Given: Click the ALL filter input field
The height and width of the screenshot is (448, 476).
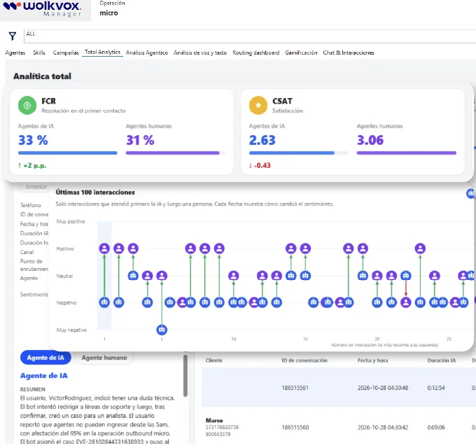Looking at the screenshot, I should click(x=249, y=36).
